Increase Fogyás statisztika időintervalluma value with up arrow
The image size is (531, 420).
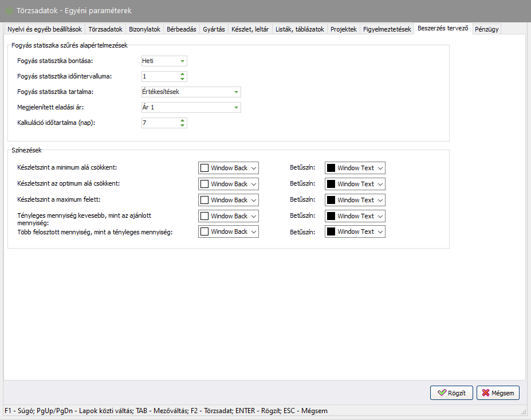tap(182, 74)
